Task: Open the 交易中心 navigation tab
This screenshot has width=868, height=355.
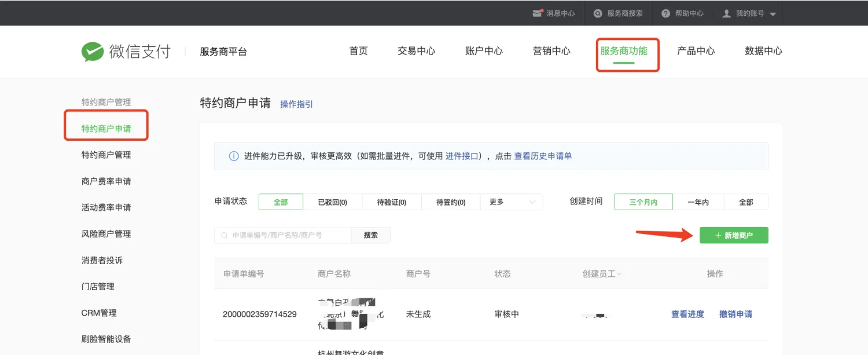Action: click(416, 51)
